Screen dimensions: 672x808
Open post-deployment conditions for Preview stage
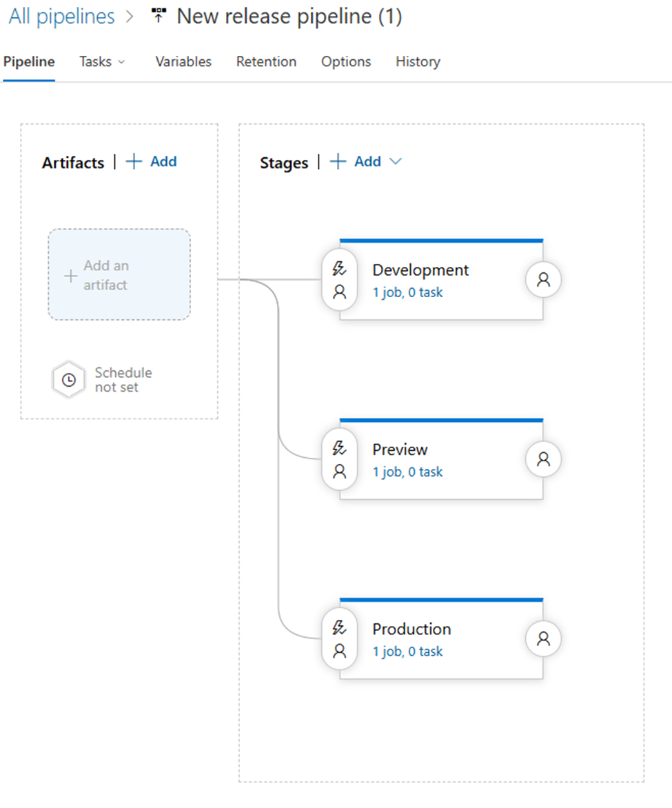click(x=543, y=460)
